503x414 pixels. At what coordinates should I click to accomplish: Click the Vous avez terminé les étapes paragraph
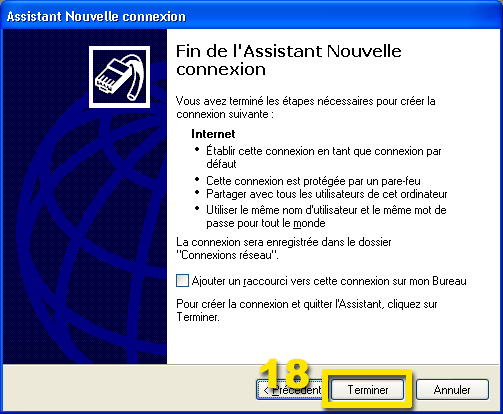pyautogui.click(x=306, y=107)
